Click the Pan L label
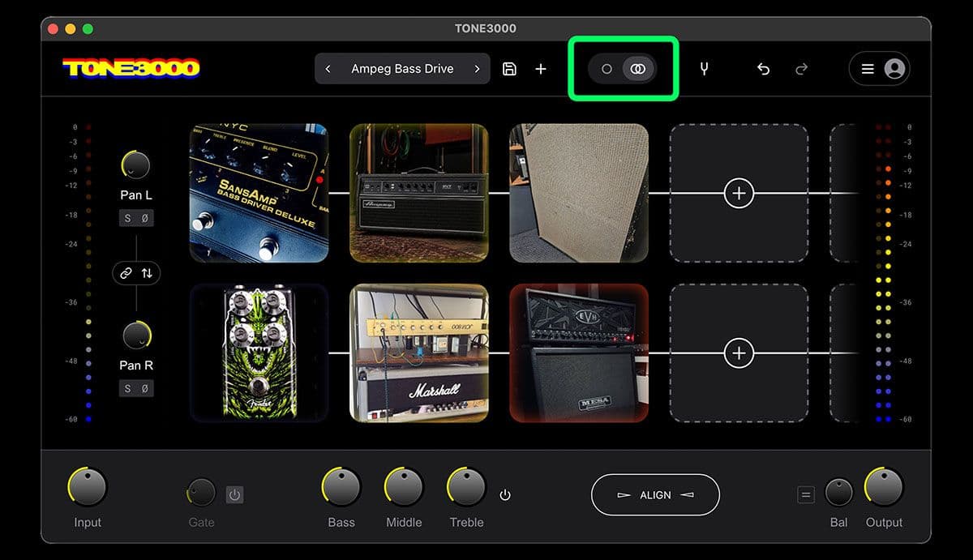The image size is (973, 560). [x=136, y=195]
